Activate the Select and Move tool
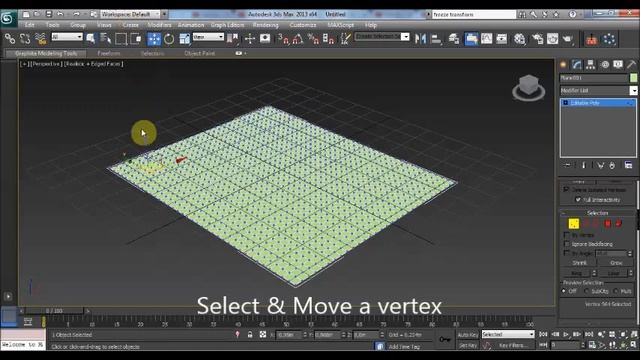This screenshot has width=640, height=360. coord(154,39)
